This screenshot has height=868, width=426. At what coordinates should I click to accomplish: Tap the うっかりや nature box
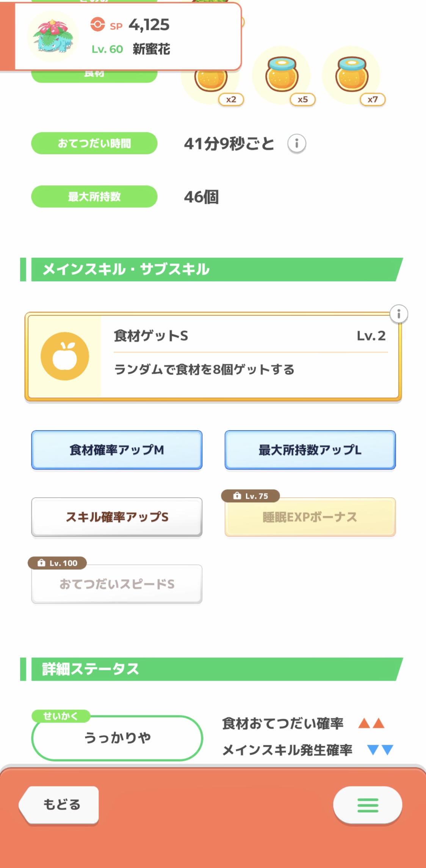(117, 738)
